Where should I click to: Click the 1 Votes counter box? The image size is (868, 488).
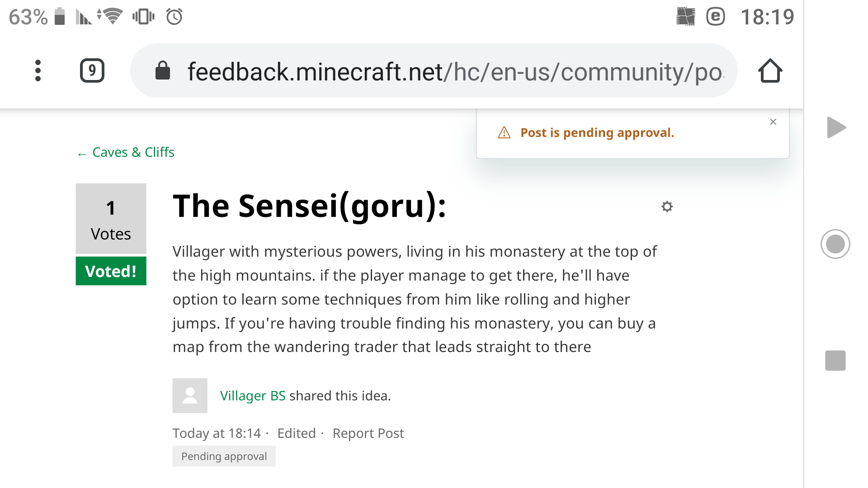(111, 219)
